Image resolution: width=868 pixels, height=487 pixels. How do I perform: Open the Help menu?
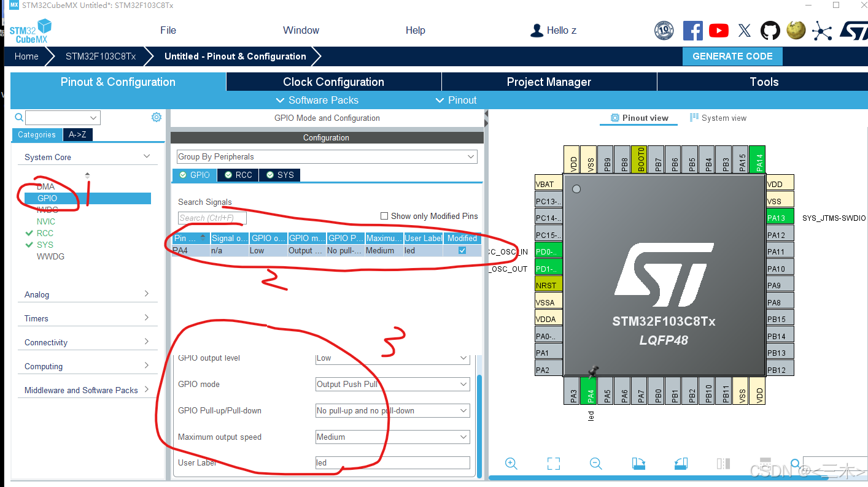416,30
